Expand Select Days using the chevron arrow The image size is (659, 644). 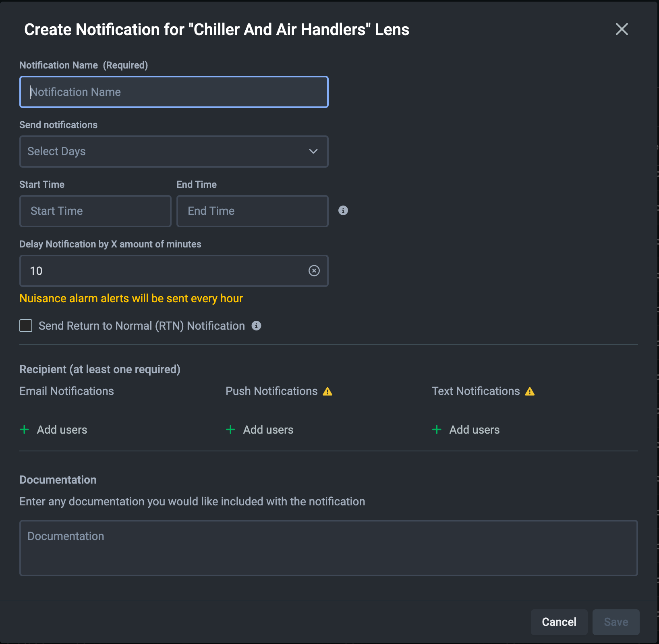pos(313,152)
